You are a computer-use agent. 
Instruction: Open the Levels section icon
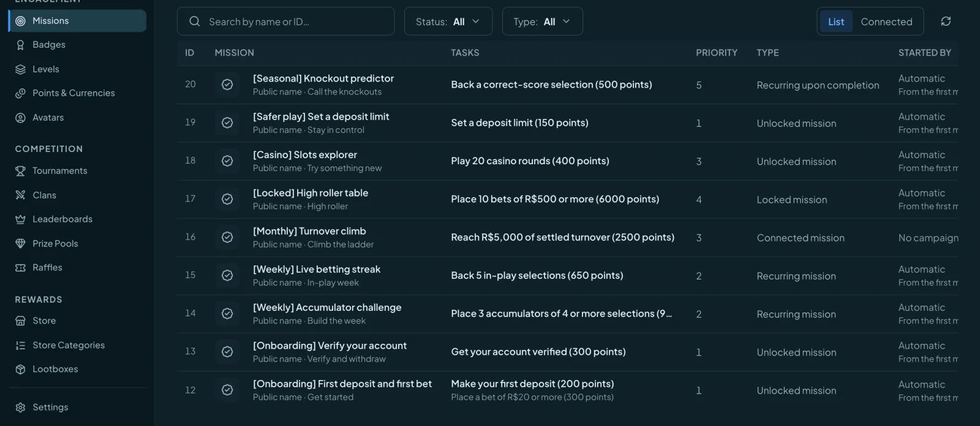tap(20, 69)
